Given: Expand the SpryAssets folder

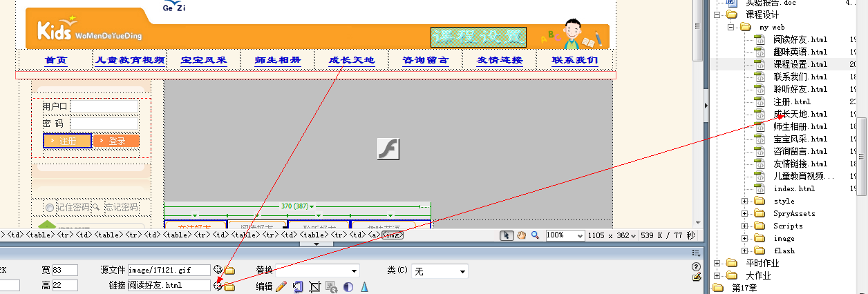Looking at the screenshot, I should click(x=745, y=213).
